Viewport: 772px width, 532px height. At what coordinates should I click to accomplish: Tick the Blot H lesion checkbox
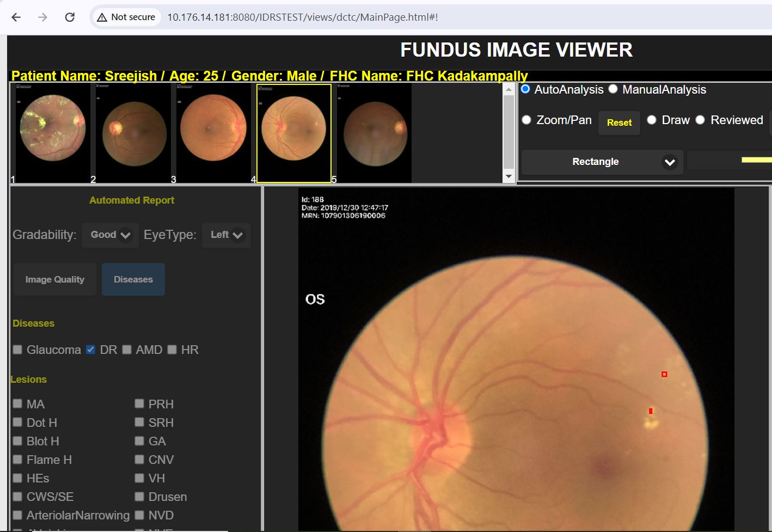(x=17, y=441)
